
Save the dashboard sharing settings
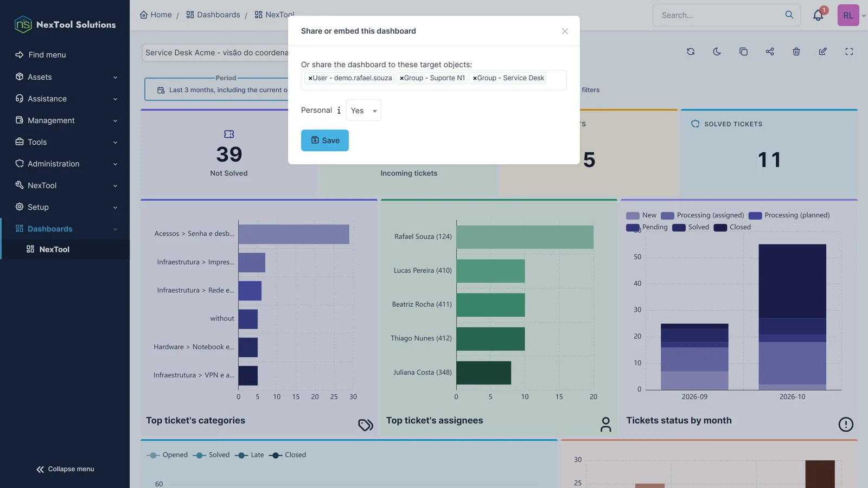tap(325, 140)
